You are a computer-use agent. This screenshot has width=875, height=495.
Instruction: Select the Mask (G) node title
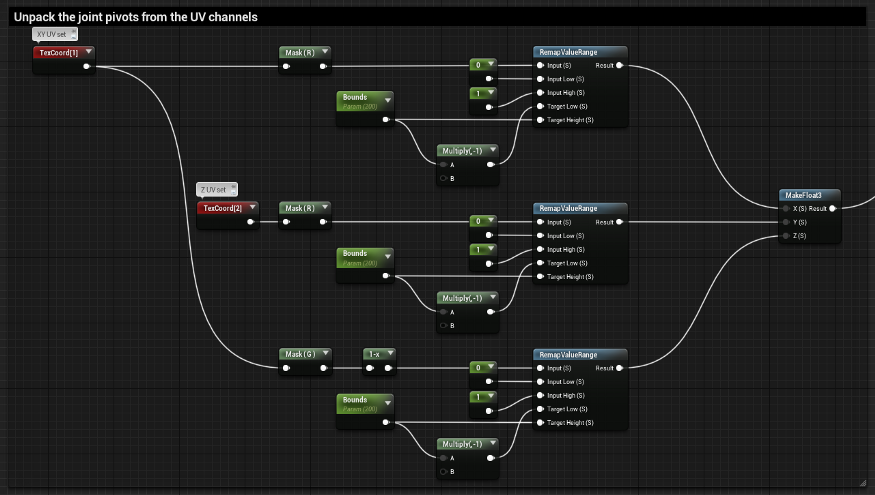tap(300, 354)
